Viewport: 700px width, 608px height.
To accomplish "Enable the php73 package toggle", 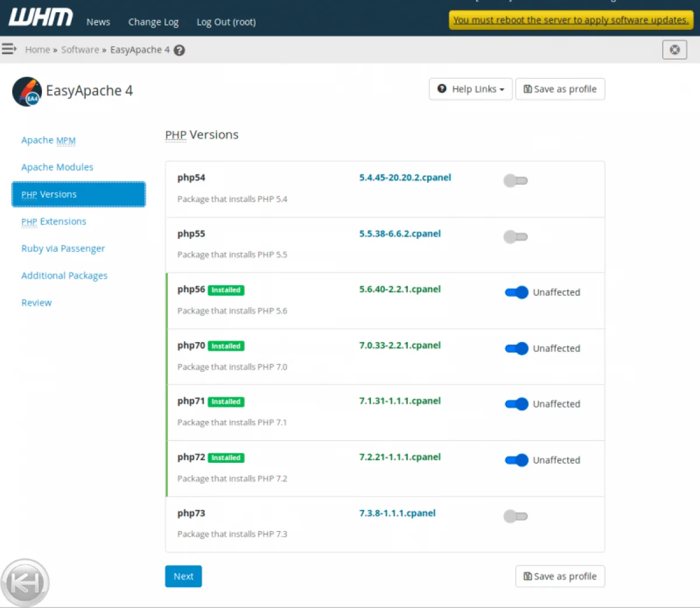I will (516, 516).
